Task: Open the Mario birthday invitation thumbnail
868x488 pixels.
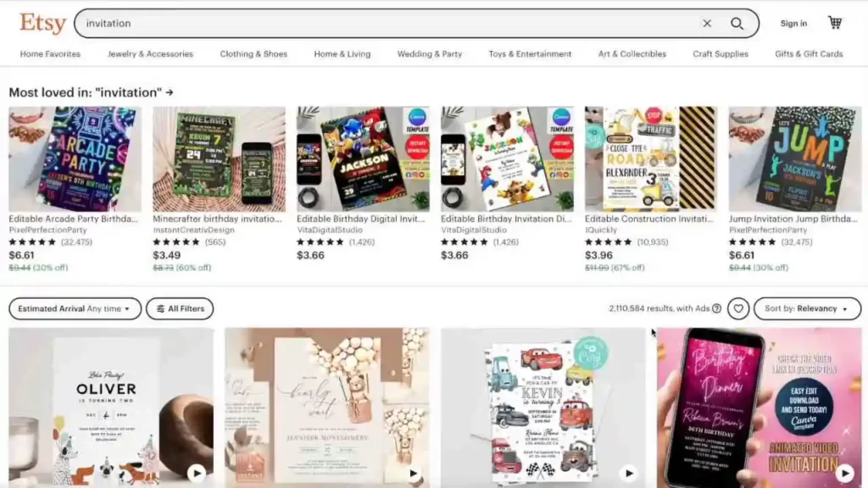Action: point(507,158)
